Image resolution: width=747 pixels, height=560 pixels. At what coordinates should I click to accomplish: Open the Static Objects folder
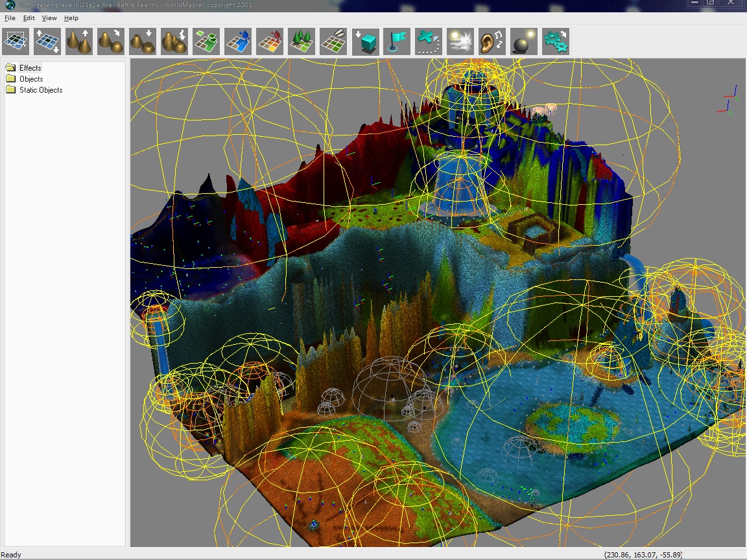coord(40,90)
